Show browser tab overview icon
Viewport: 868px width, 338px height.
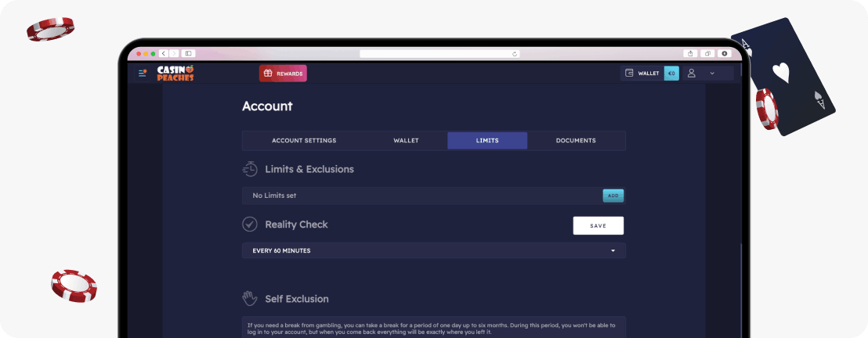pos(707,54)
